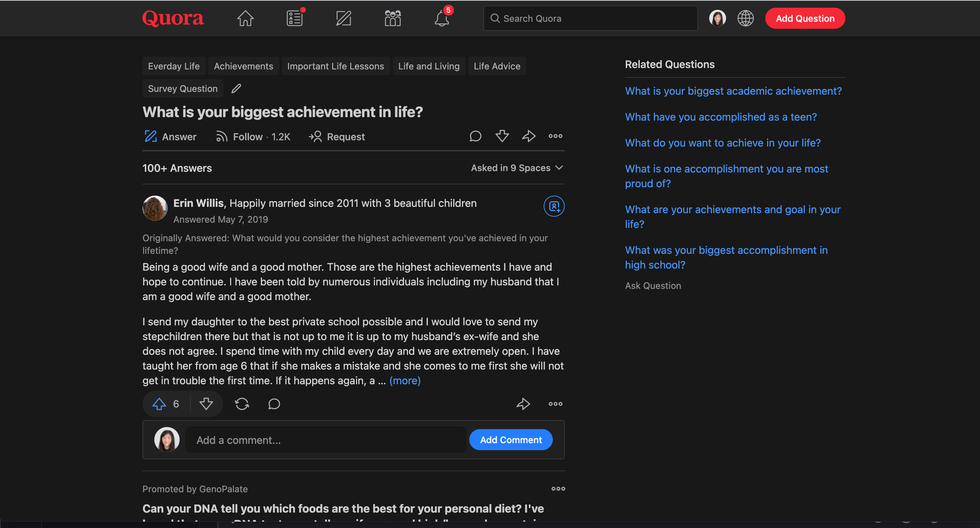Expand the answer with the (more) link
Image resolution: width=980 pixels, height=528 pixels.
[x=404, y=380]
